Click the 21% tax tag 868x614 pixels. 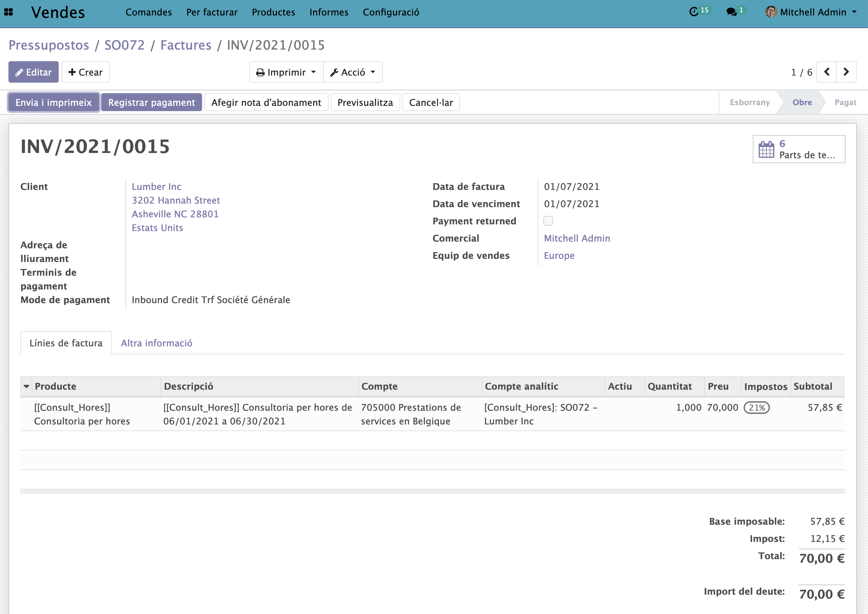pos(757,408)
